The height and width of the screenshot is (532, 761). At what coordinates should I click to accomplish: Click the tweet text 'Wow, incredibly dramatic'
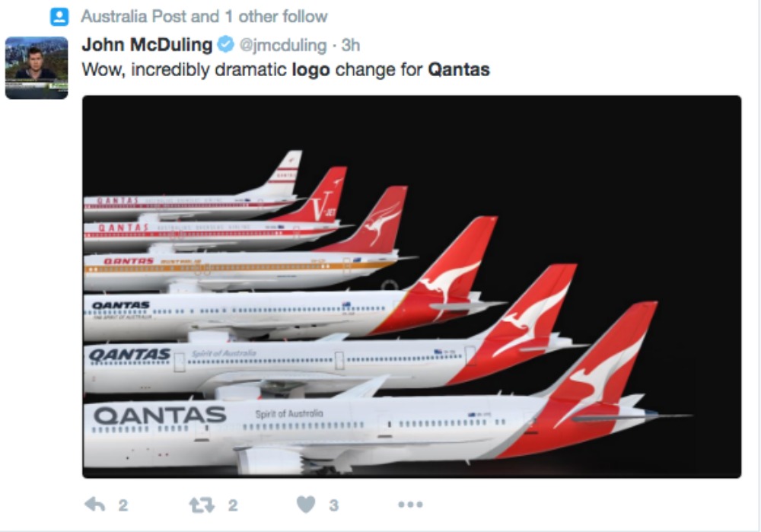click(x=184, y=70)
